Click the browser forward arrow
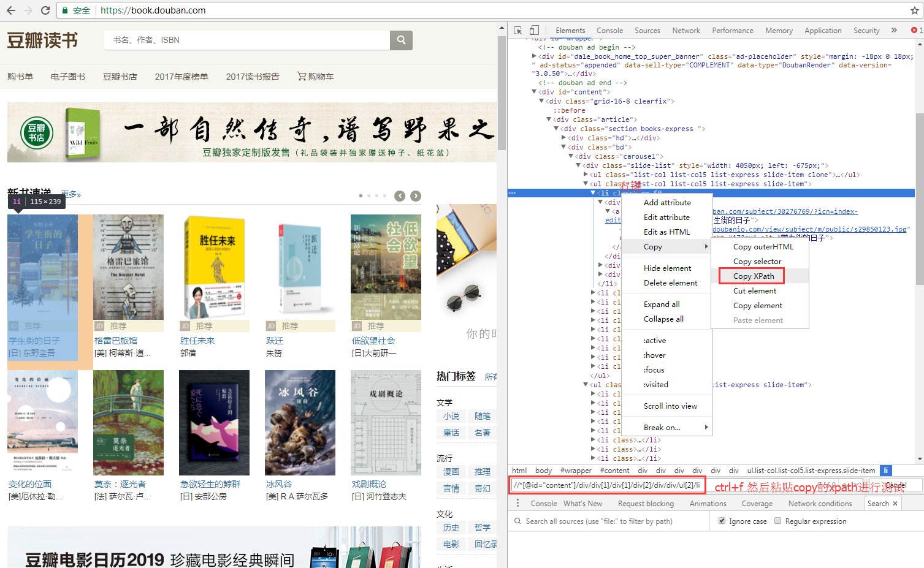The width and height of the screenshot is (924, 568). coord(28,10)
